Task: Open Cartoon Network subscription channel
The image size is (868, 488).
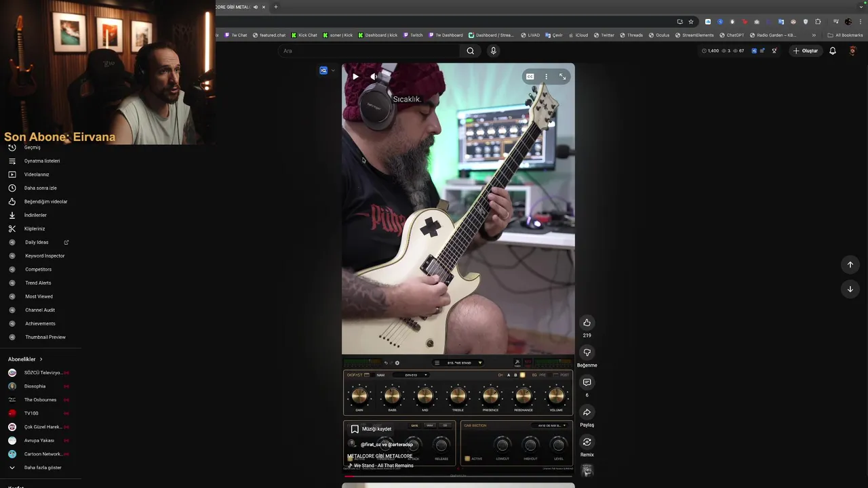Action: (x=41, y=454)
